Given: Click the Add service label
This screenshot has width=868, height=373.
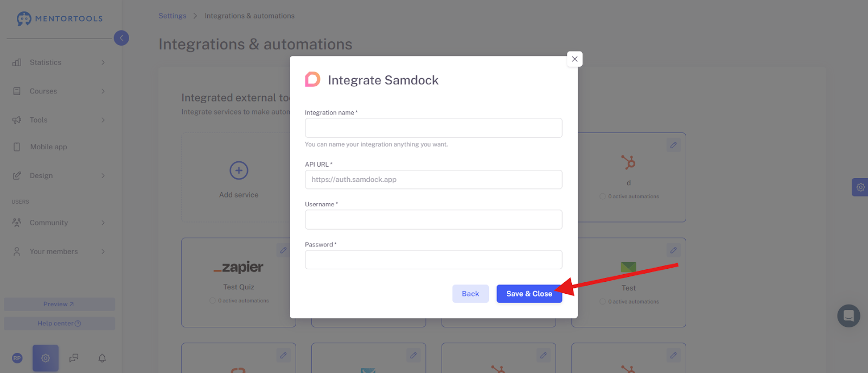Looking at the screenshot, I should point(239,195).
